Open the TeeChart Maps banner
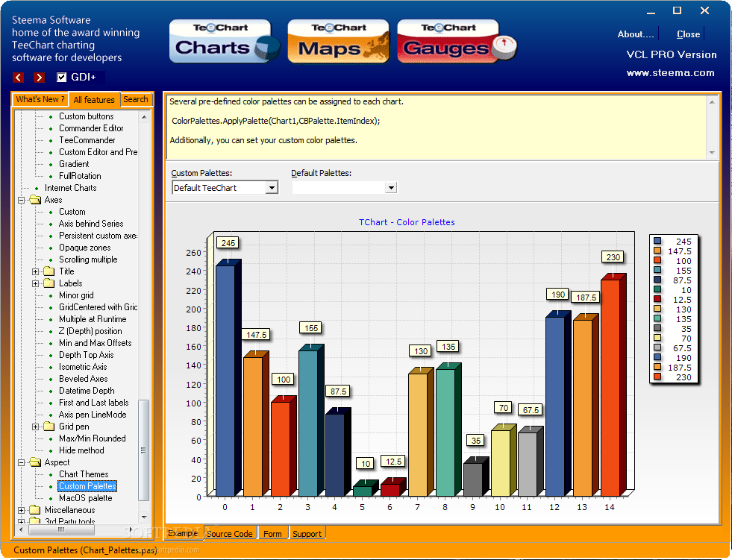Screen dimensions: 732x560 [x=339, y=41]
